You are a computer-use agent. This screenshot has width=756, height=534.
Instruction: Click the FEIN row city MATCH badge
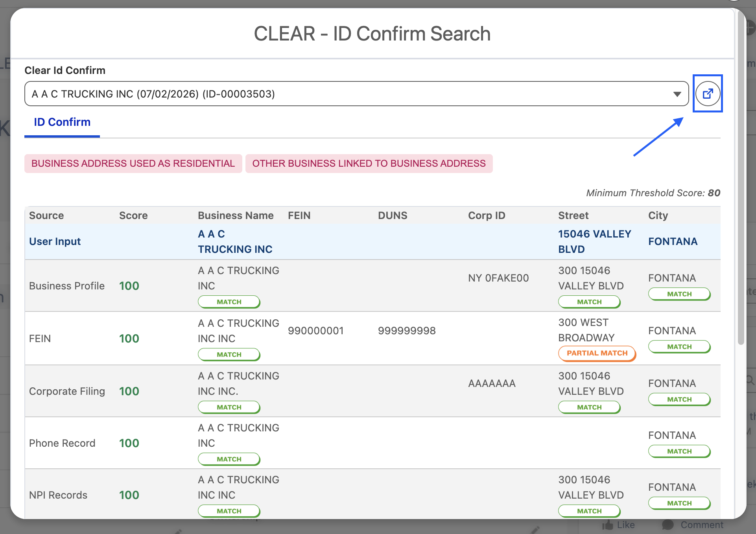tap(679, 347)
